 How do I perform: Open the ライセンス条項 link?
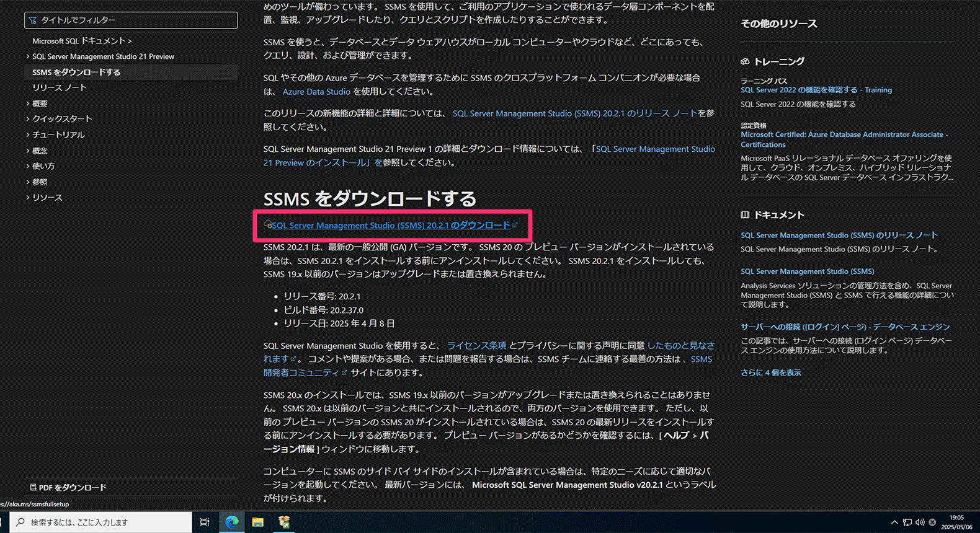(x=476, y=345)
